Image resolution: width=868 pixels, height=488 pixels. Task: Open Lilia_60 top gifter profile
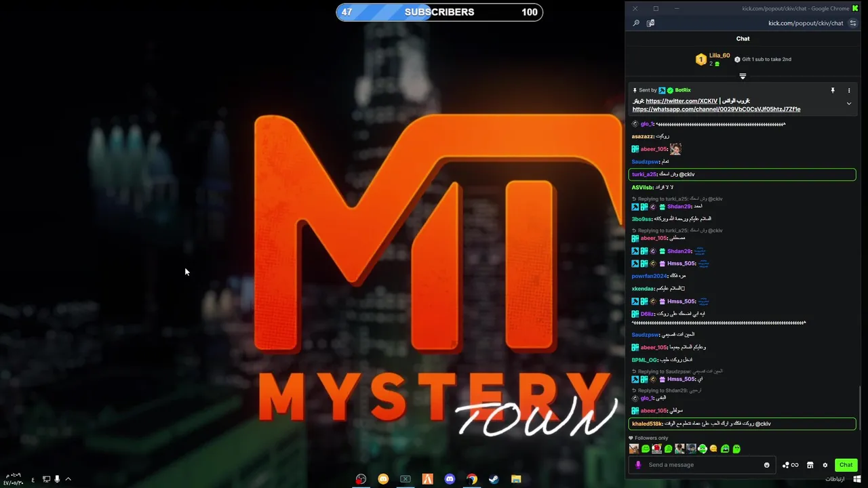point(719,56)
